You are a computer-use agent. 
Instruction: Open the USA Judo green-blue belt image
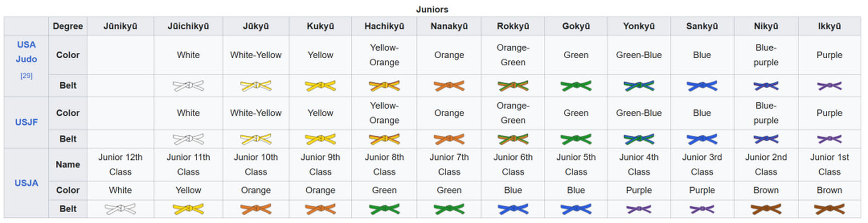pos(638,86)
